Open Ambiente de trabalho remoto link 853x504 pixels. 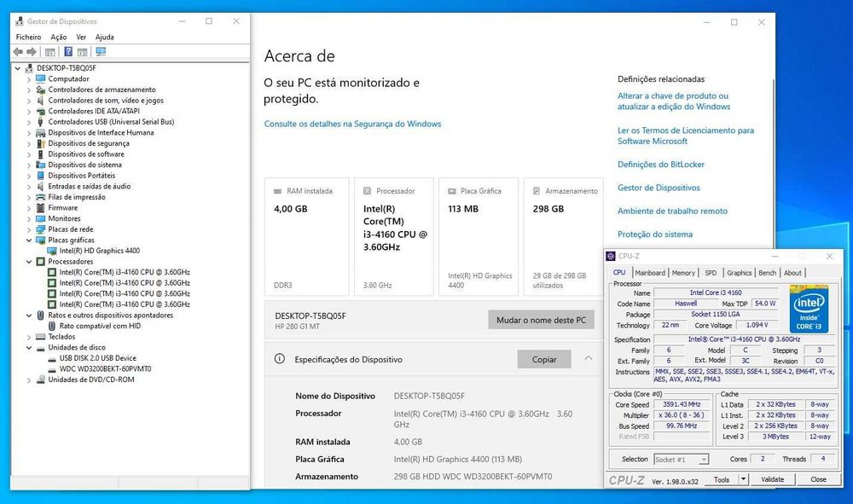[672, 211]
